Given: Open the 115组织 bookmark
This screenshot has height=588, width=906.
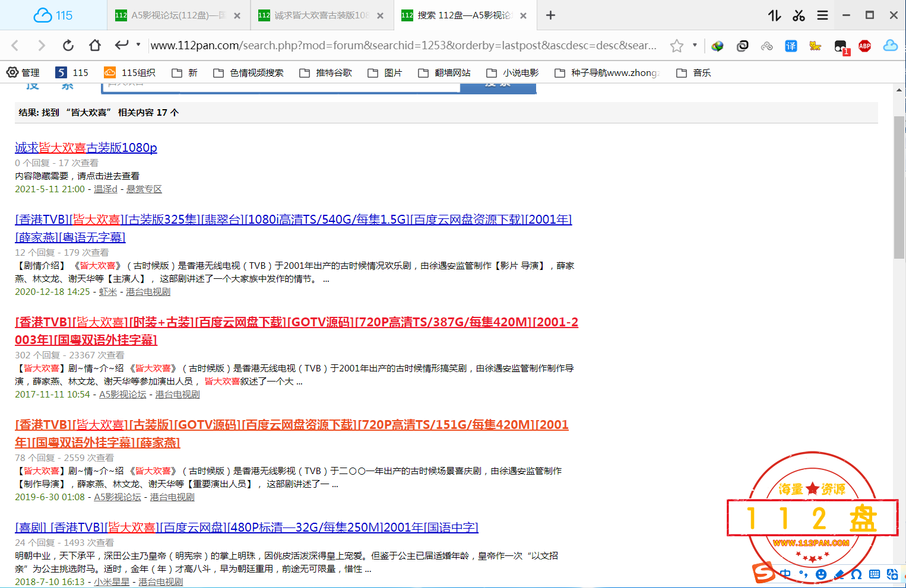Looking at the screenshot, I should coord(129,72).
